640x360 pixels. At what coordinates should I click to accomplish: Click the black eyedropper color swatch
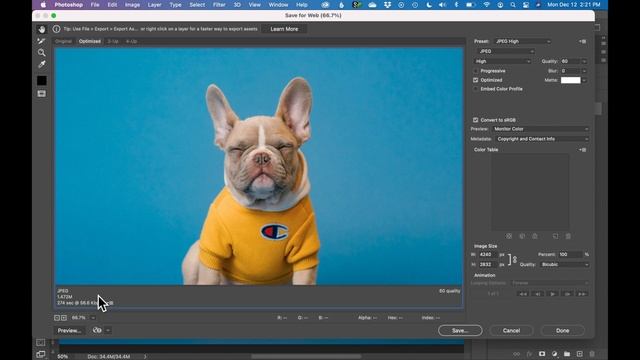[42, 81]
